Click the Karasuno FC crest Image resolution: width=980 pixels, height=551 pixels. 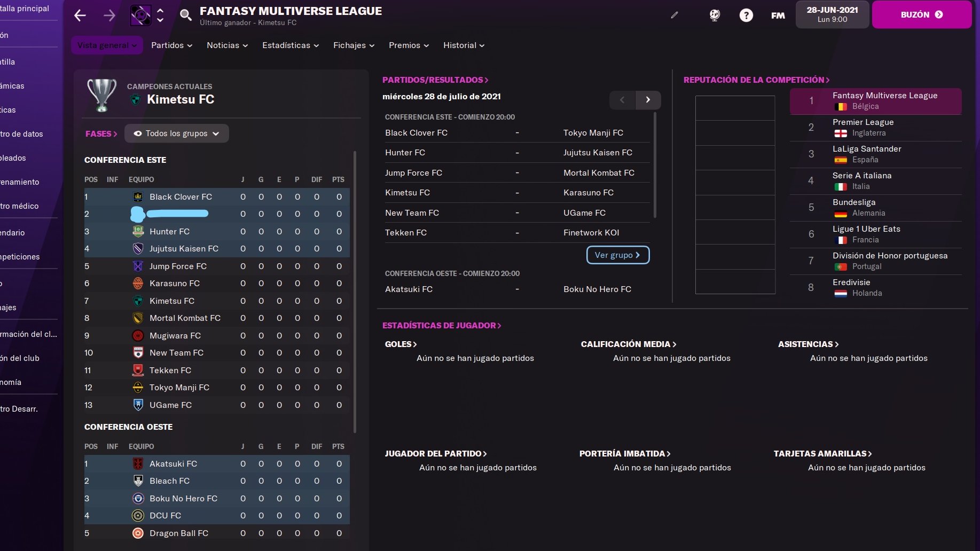(138, 284)
